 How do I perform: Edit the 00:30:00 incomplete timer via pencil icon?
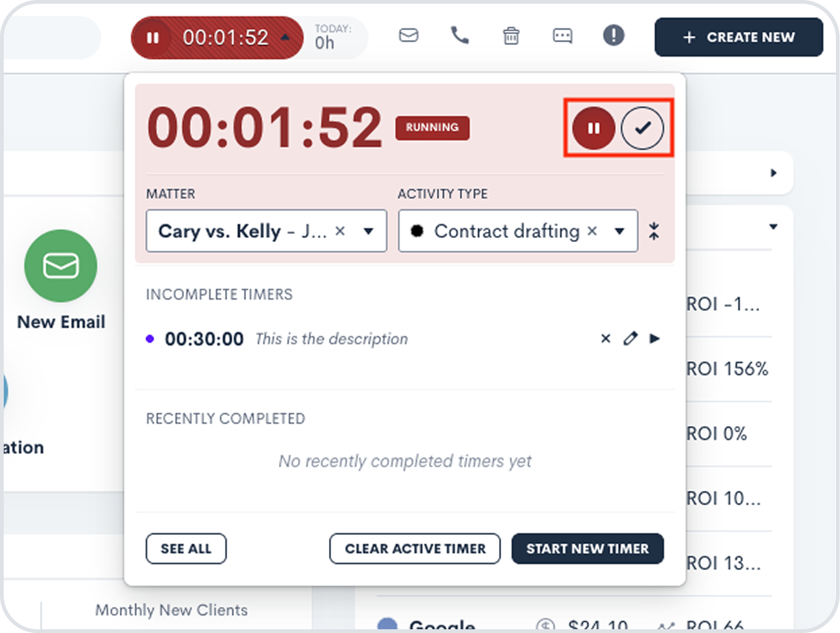(x=631, y=338)
